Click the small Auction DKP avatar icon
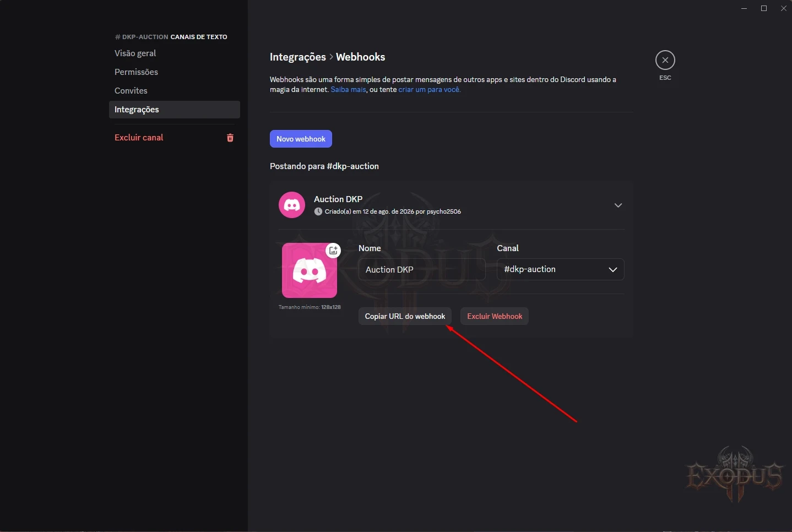Viewport: 792px width, 532px height. coord(292,205)
